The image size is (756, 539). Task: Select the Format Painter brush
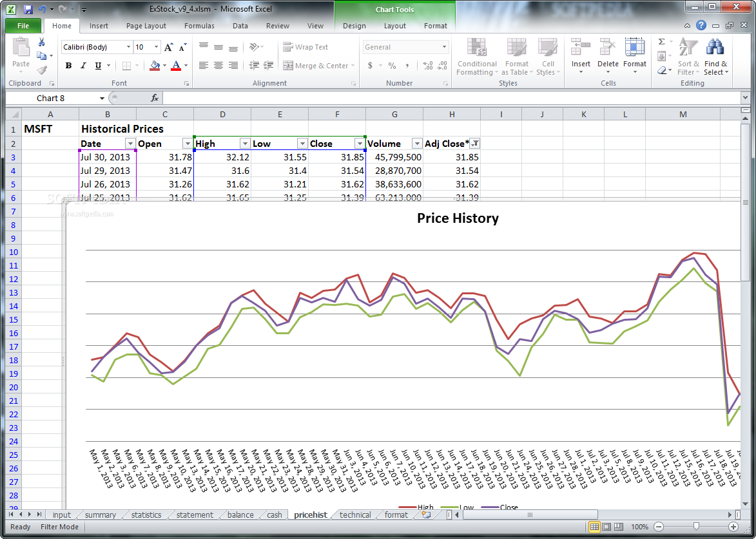point(41,70)
